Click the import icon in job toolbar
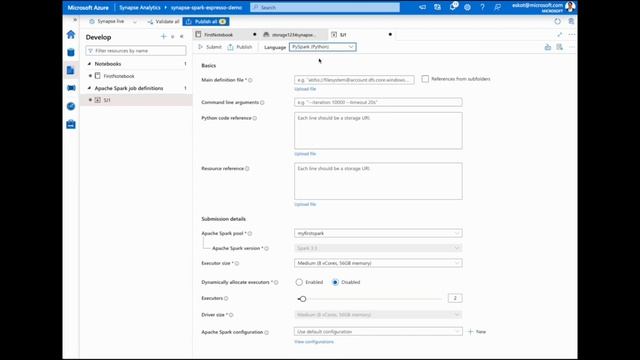The image size is (640, 360). pos(548,47)
